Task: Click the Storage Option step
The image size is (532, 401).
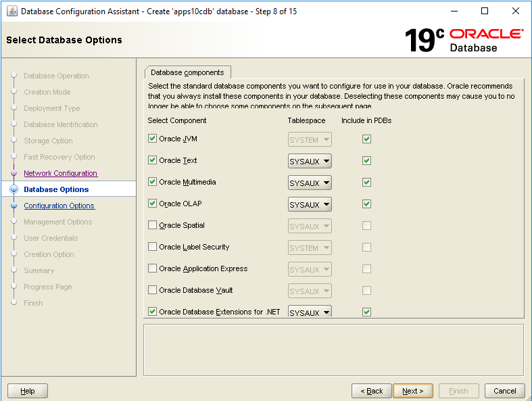Action: (48, 141)
